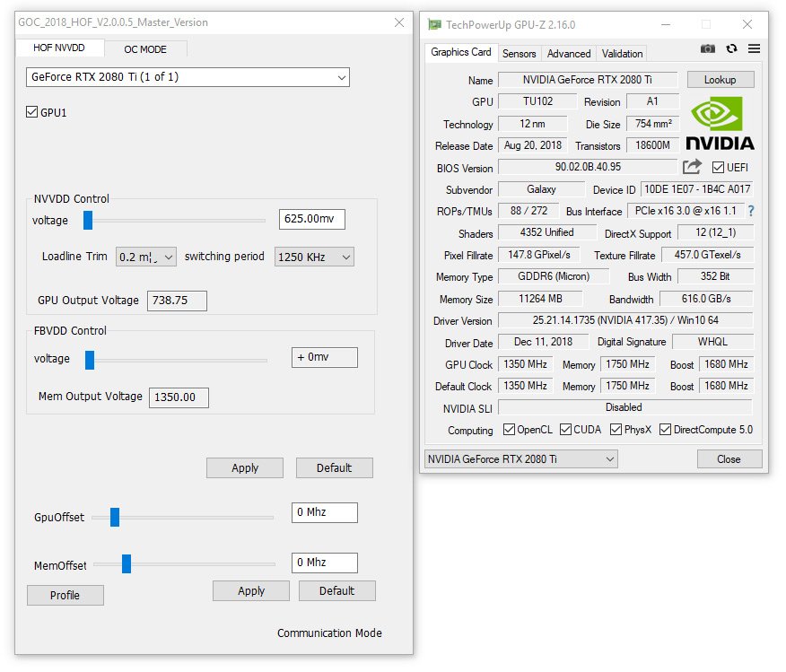Viewport: 786px width, 672px height.
Task: Open the GPU selector dropdown in GPU-Z
Action: (x=520, y=459)
